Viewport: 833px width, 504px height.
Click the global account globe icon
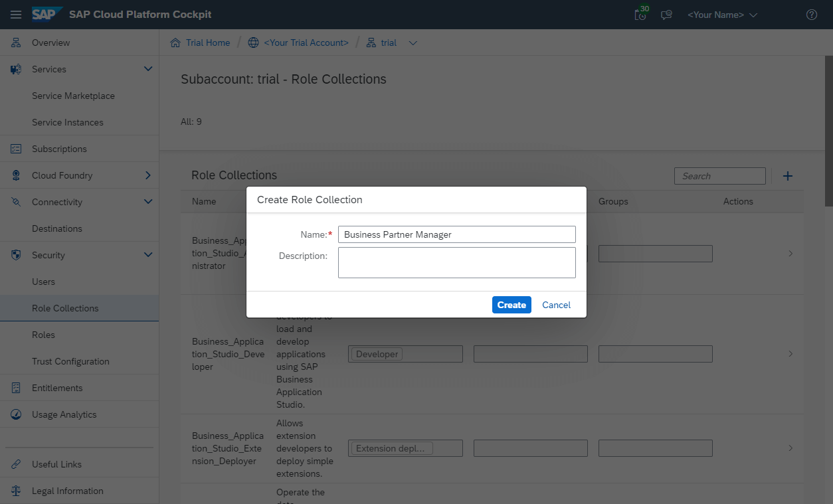click(253, 42)
